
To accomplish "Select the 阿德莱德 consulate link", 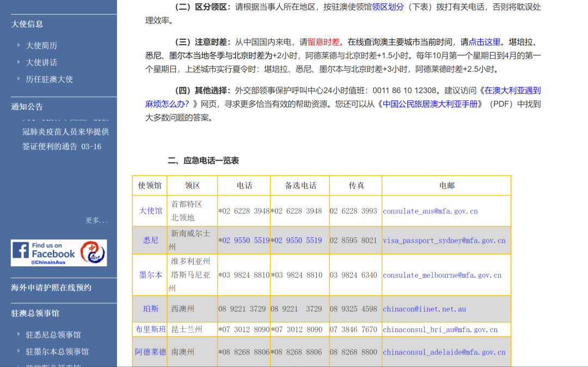I will (x=150, y=352).
